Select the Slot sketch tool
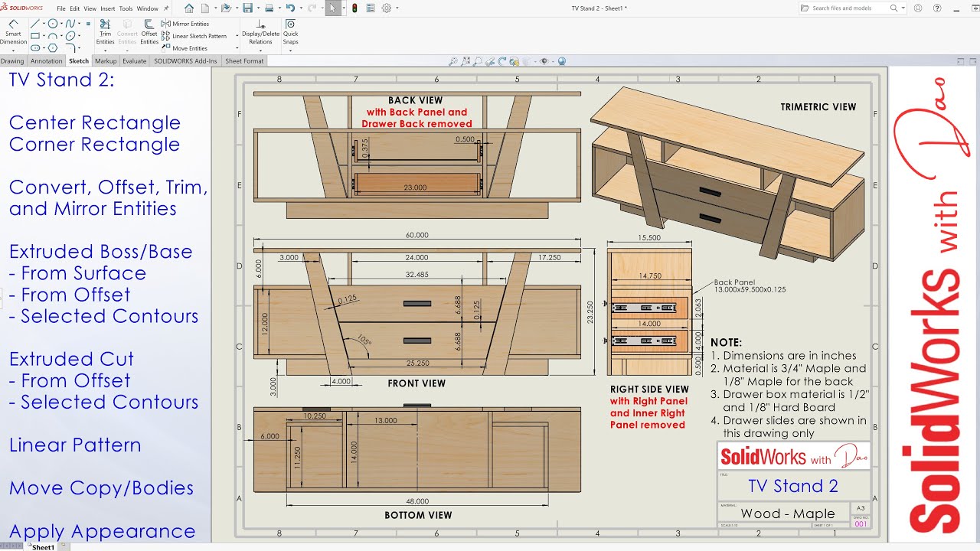This screenshot has height=551, width=980. coord(35,48)
